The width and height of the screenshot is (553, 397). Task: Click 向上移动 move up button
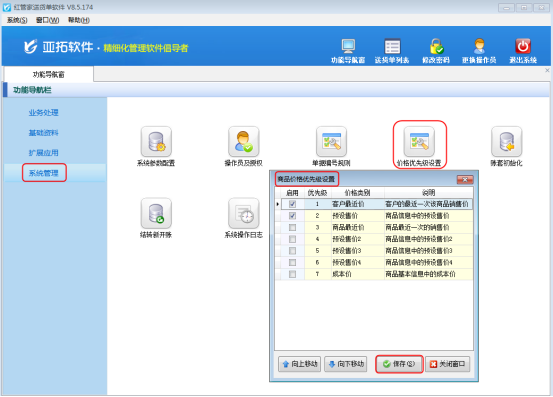[x=299, y=364]
